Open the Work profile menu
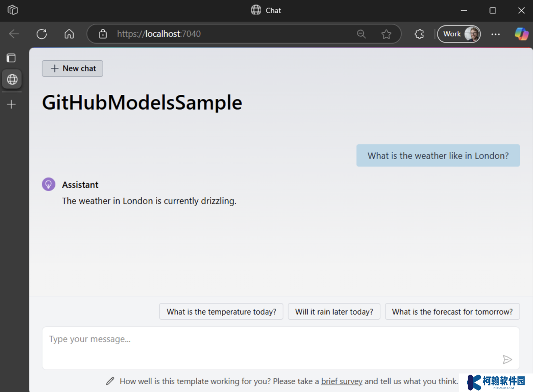533x392 pixels. pos(459,34)
